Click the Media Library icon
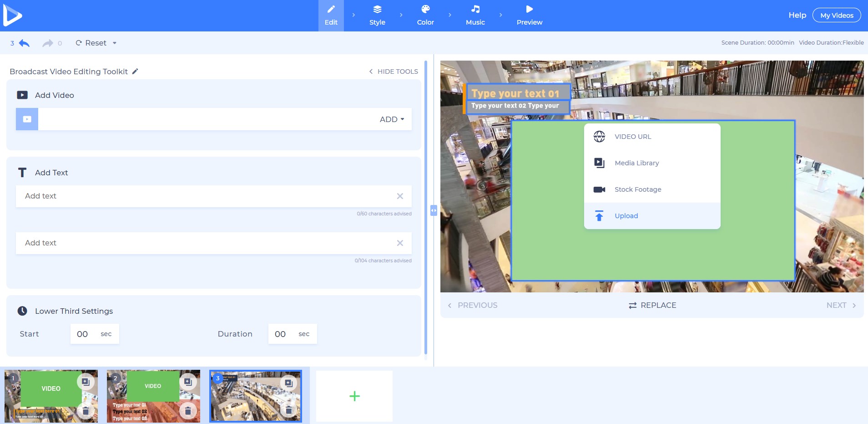This screenshot has width=868, height=424. (599, 163)
